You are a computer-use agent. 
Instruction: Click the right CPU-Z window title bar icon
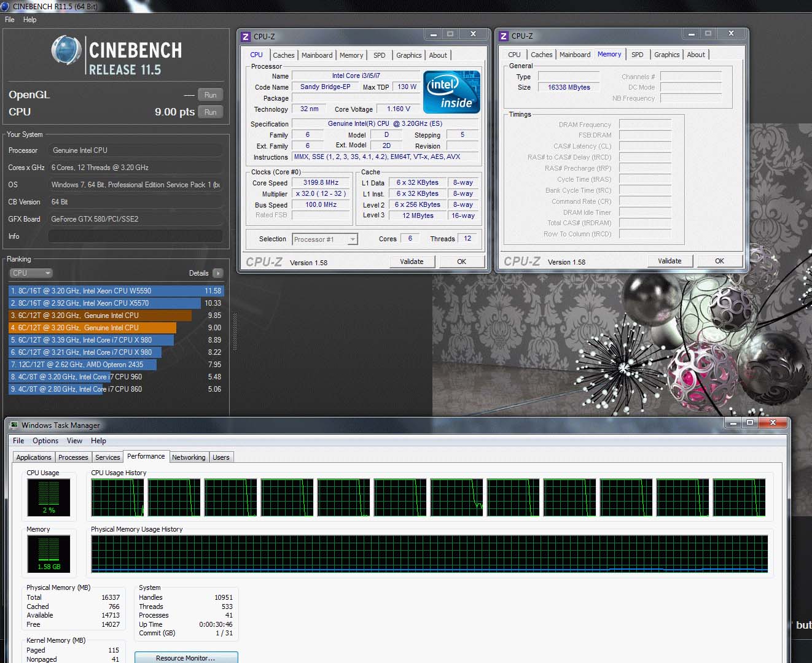[x=504, y=36]
